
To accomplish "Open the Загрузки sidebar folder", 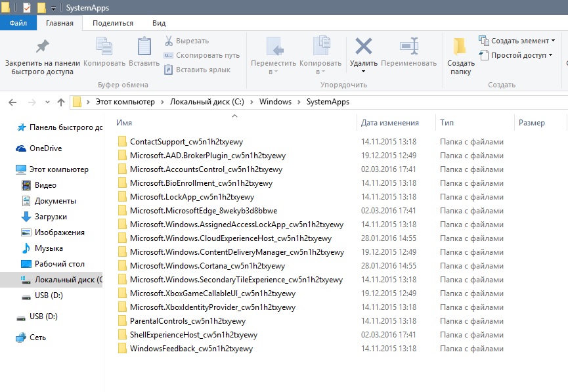I will coord(44,217).
